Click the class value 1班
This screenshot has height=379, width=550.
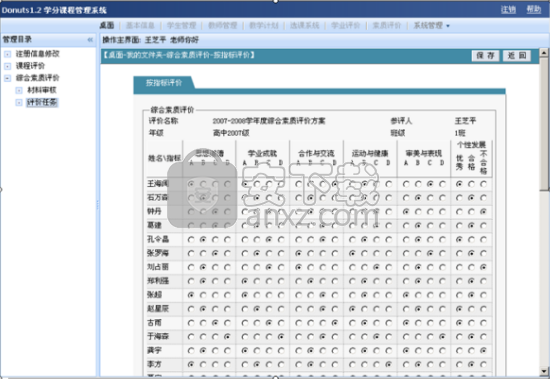[x=460, y=133]
